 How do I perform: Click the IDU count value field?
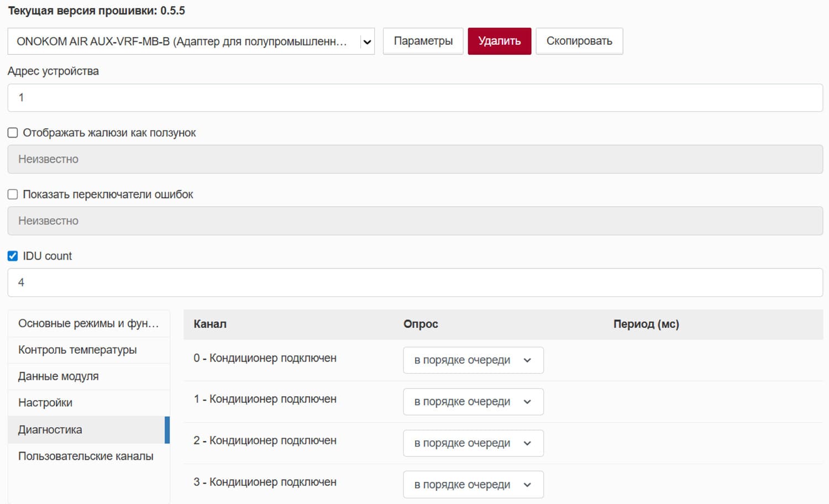pyautogui.click(x=414, y=282)
